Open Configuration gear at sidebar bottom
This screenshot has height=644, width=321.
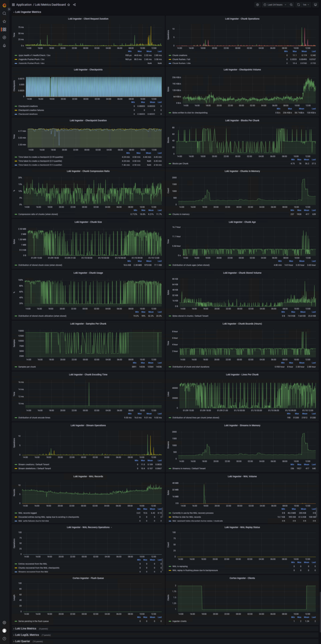pyautogui.click(x=4, y=623)
